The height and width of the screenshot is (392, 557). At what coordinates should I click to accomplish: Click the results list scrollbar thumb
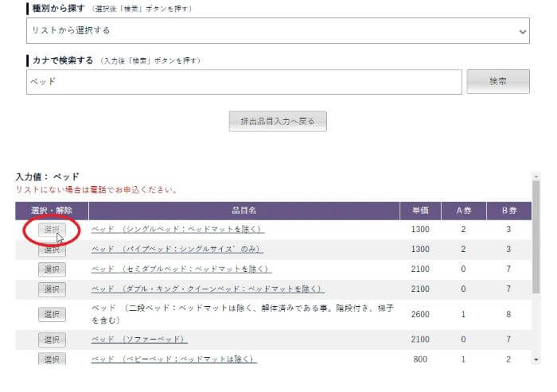tap(536, 237)
